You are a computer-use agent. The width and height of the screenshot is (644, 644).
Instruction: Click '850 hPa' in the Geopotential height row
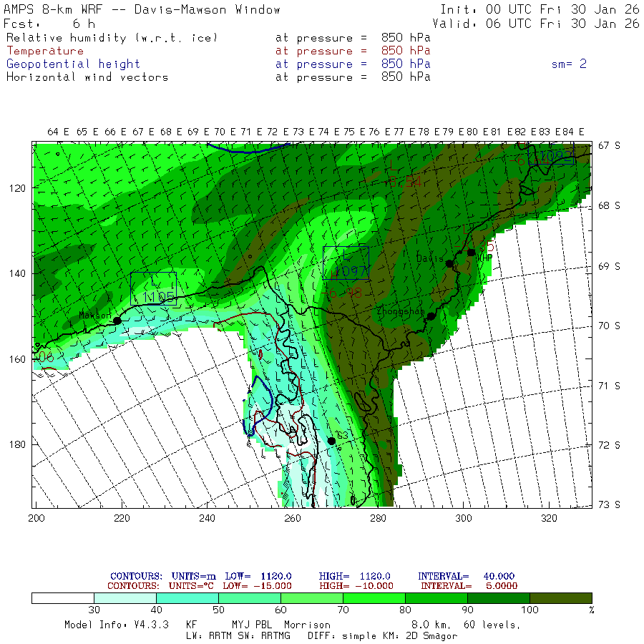406,64
